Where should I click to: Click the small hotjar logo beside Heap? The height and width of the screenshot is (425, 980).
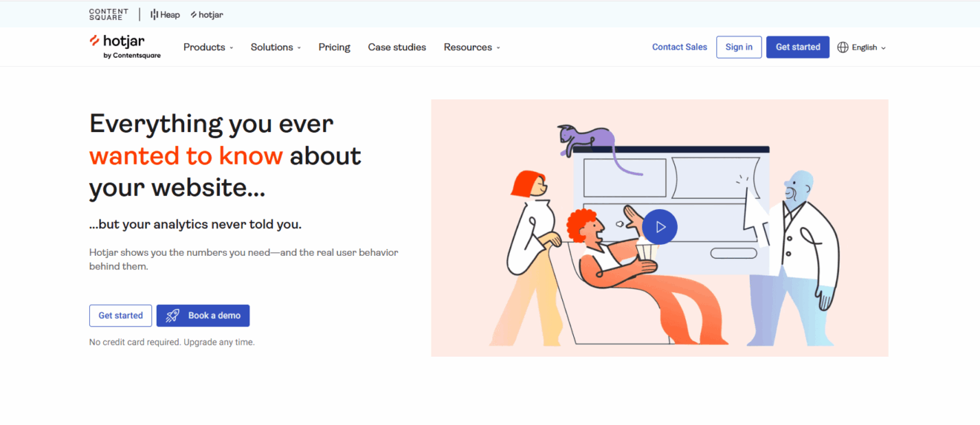206,14
